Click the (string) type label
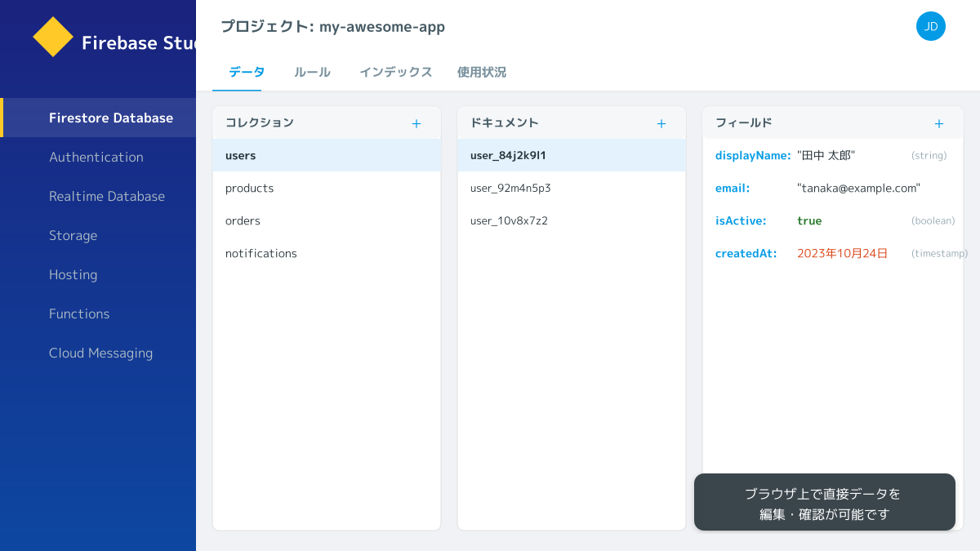Viewport: 980px width, 551px height. point(929,155)
